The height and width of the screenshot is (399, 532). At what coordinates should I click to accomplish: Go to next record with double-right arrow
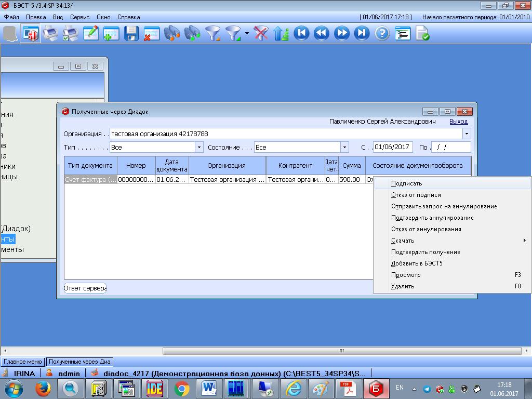coord(342,34)
